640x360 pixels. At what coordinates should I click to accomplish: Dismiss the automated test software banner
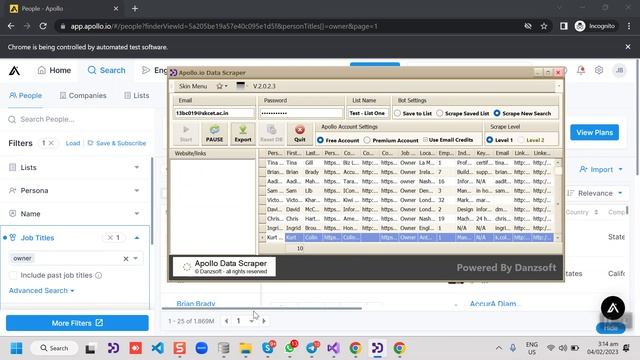(628, 47)
